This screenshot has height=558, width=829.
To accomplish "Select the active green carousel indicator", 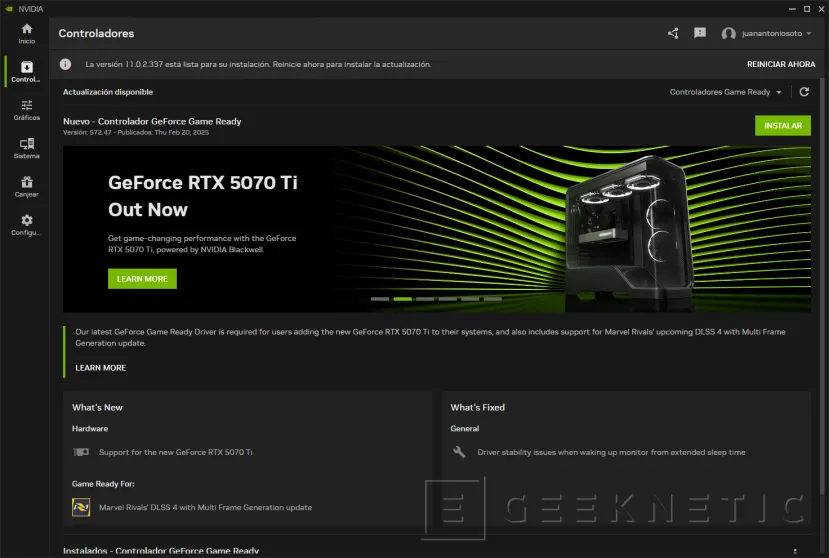I will 402,299.
